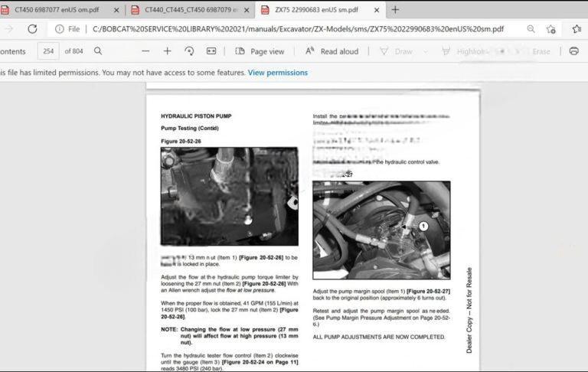Start Read aloud for the document

coord(332,51)
